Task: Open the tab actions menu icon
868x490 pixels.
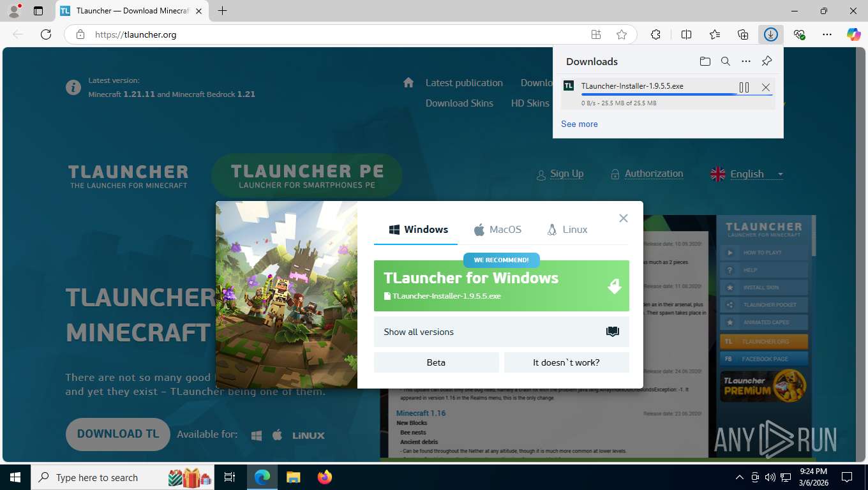Action: tap(38, 11)
